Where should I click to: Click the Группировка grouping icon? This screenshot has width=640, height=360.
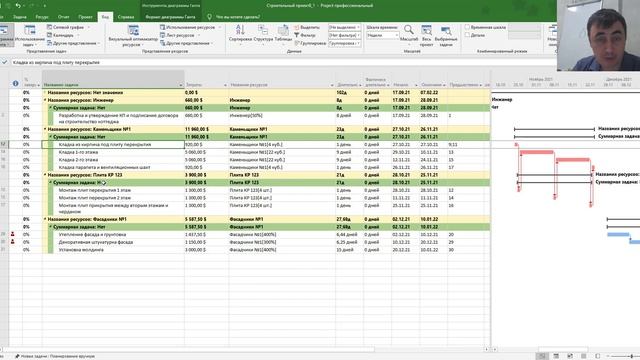pyautogui.click(x=297, y=43)
